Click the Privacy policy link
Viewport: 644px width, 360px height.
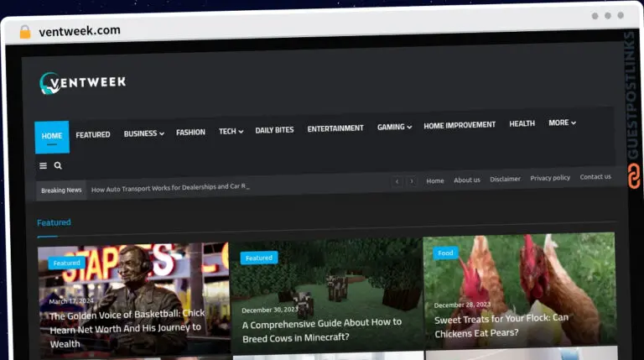550,178
